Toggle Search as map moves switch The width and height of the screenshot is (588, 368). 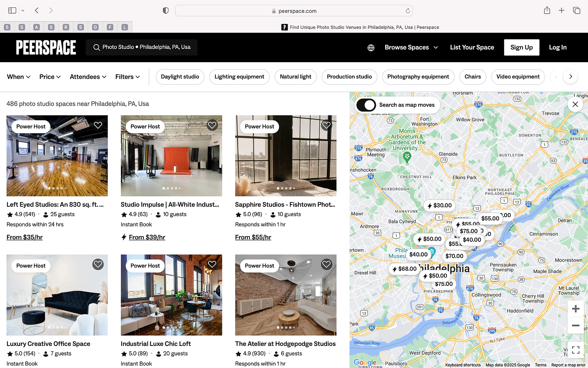click(x=366, y=105)
